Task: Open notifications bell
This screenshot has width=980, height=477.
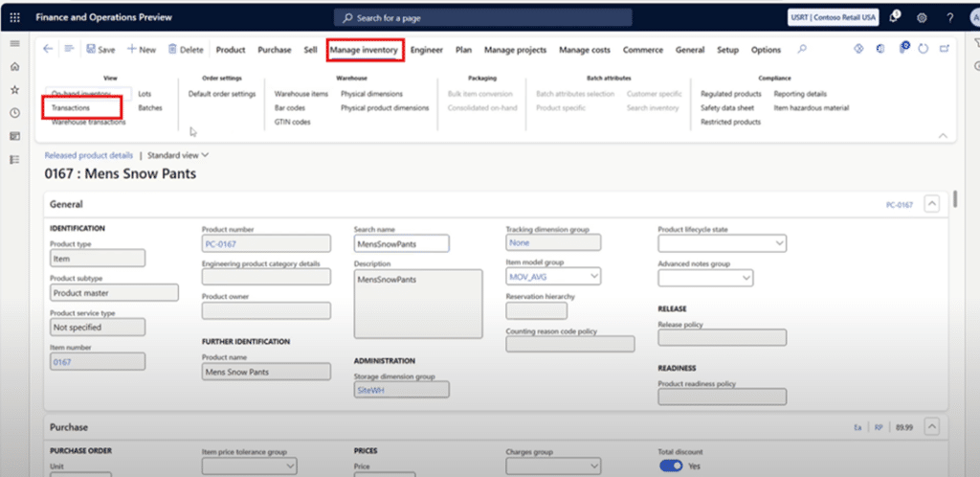Action: [x=895, y=17]
